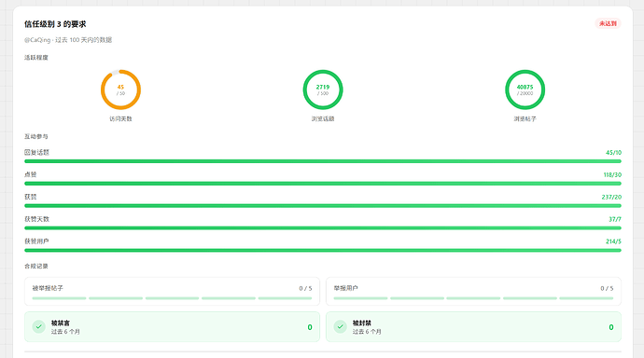Click the red 未达到 status badge
Screen dimensions: 644x358
pos(608,23)
